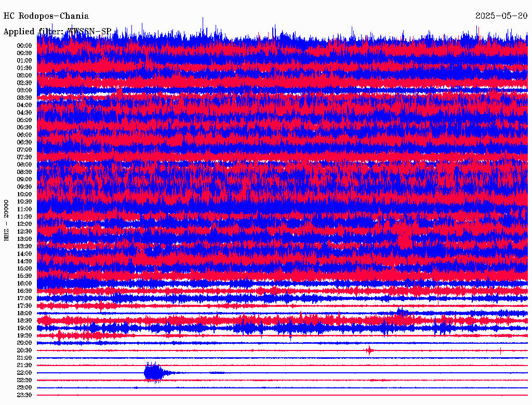Click the HHZ - 20000 axis label
532x405 pixels.
(x=7, y=220)
